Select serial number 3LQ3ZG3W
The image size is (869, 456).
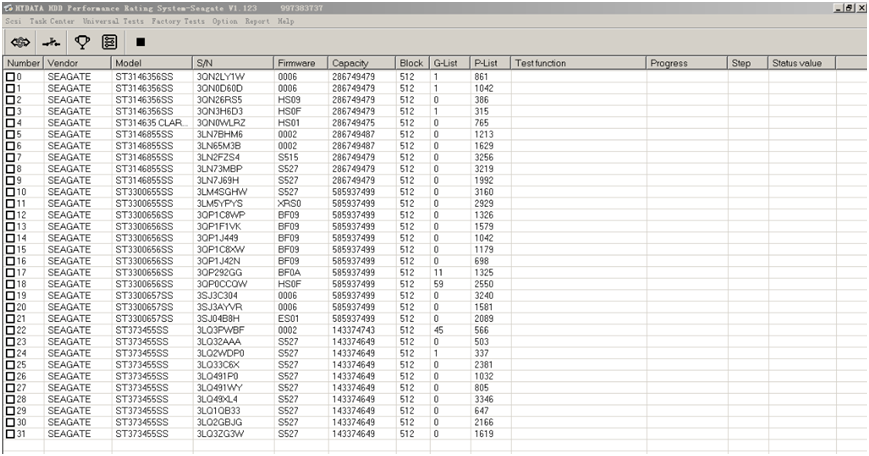[220, 434]
